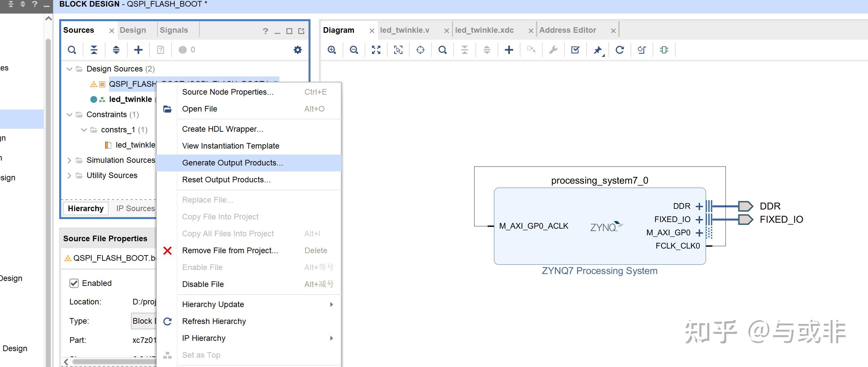Select processing_system7_0 ZYNQ block
The width and height of the screenshot is (868, 367).
600,226
